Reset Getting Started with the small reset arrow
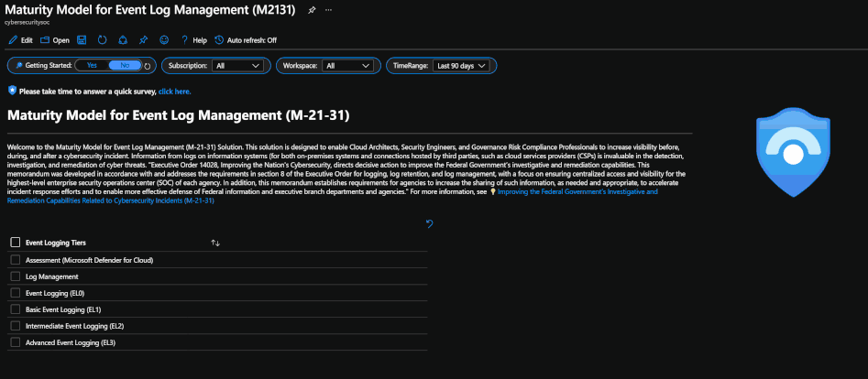Image resolution: width=868 pixels, height=379 pixels. [x=148, y=67]
